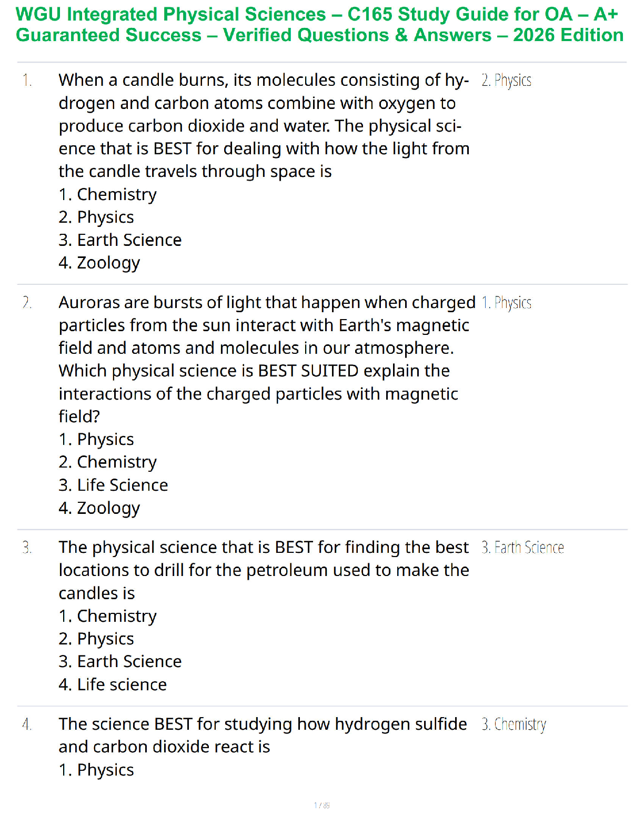The height and width of the screenshot is (834, 644).
Task: Choose '4. Zoology' under the candle burns question
Action: 99,263
